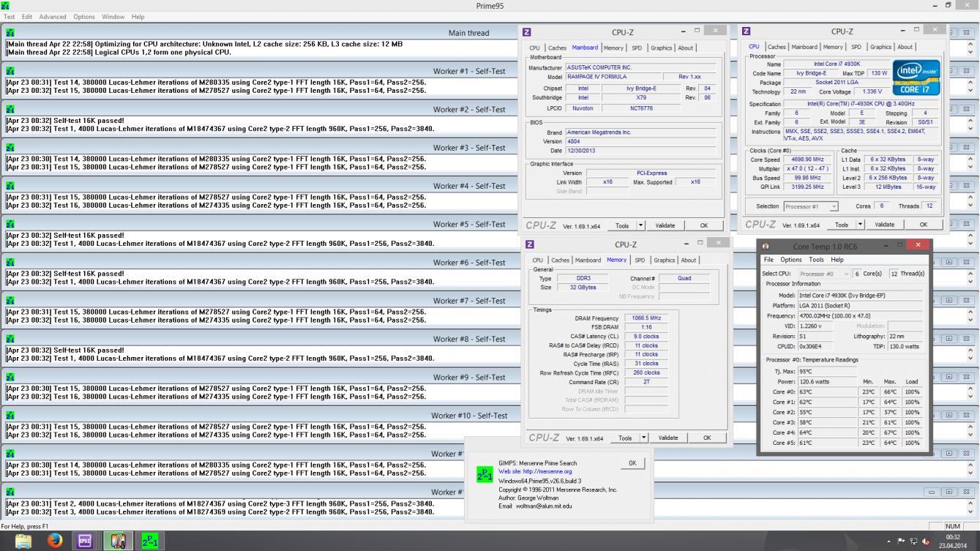The height and width of the screenshot is (551, 980).
Task: Select Caches tab in Mainboard CPU-Z window
Action: tap(557, 48)
